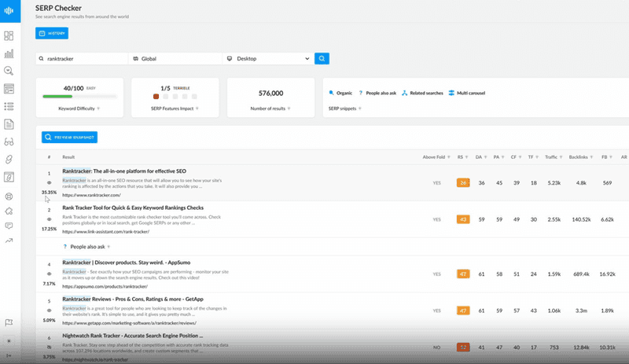This screenshot has height=364, width=629.
Task: Open the bulleted list icon in sidebar
Action: point(9,106)
